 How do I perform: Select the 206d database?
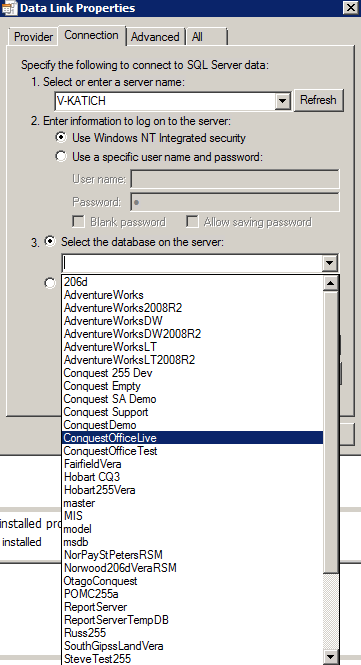193,282
